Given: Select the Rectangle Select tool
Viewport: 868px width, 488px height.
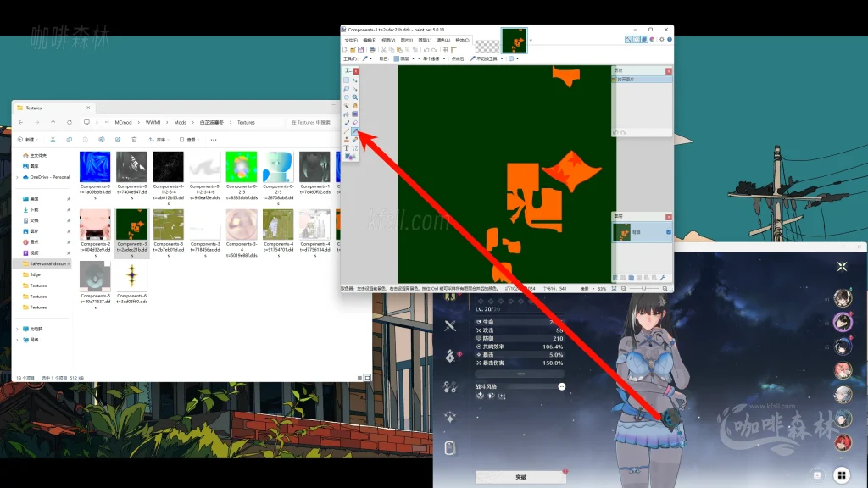Looking at the screenshot, I should click(x=347, y=80).
